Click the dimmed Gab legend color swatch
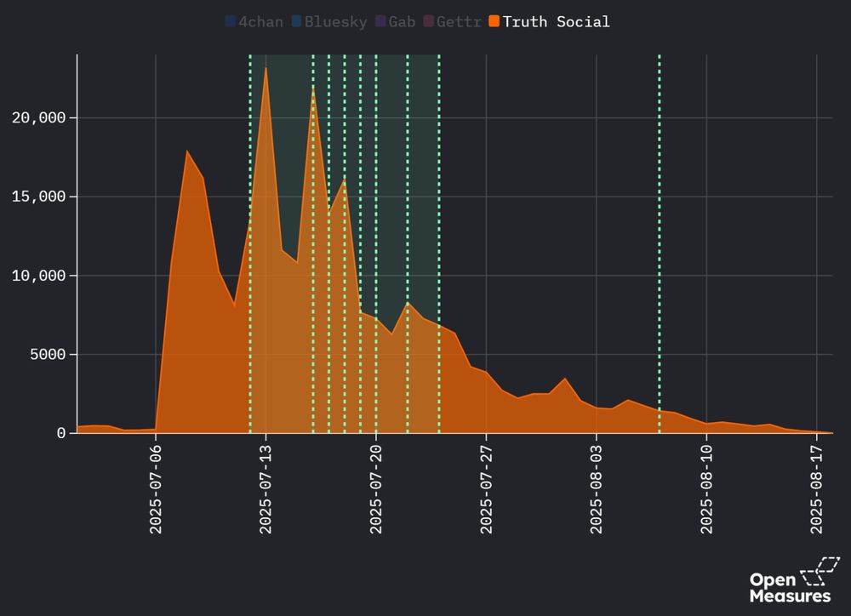Screen dimensions: 851x616 pyautogui.click(x=380, y=21)
